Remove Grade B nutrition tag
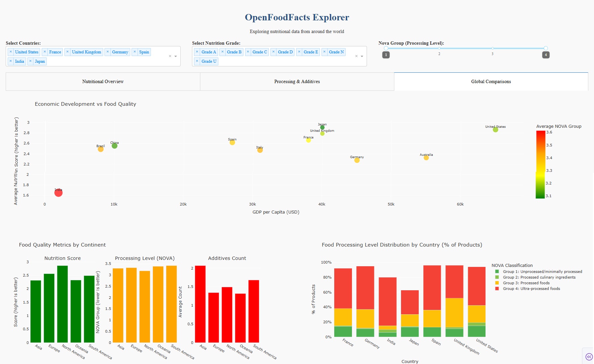The height and width of the screenshot is (364, 594). point(222,52)
